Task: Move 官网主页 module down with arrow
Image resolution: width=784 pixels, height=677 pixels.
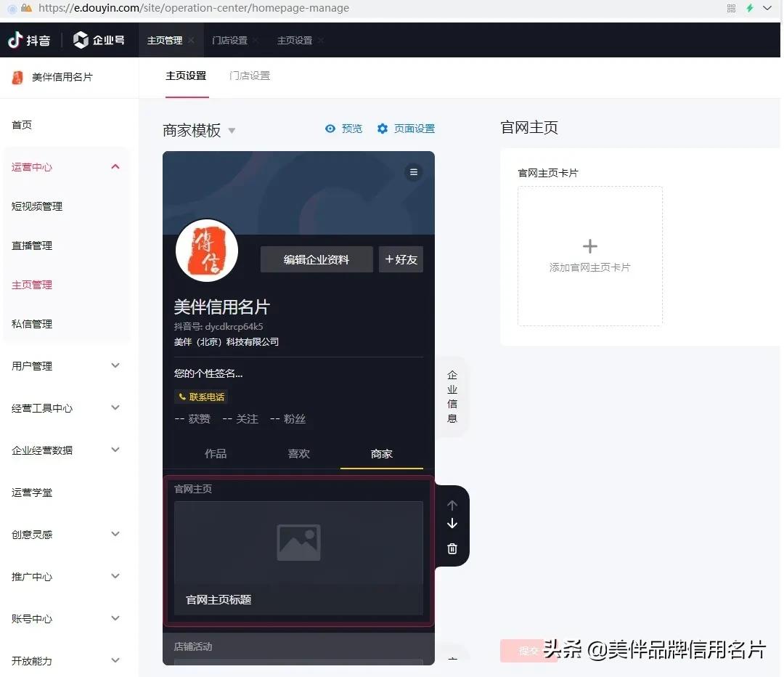Action: pos(452,524)
